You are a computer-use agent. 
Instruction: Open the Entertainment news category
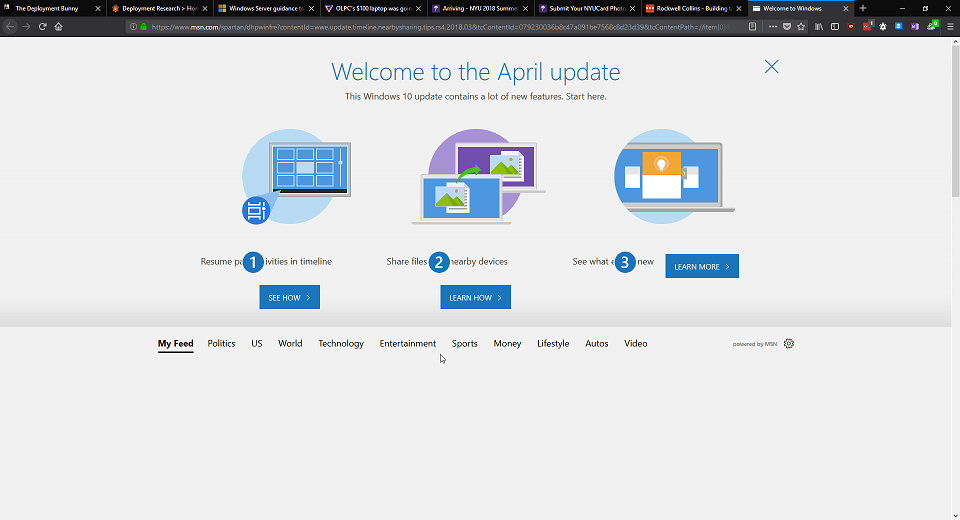[408, 344]
